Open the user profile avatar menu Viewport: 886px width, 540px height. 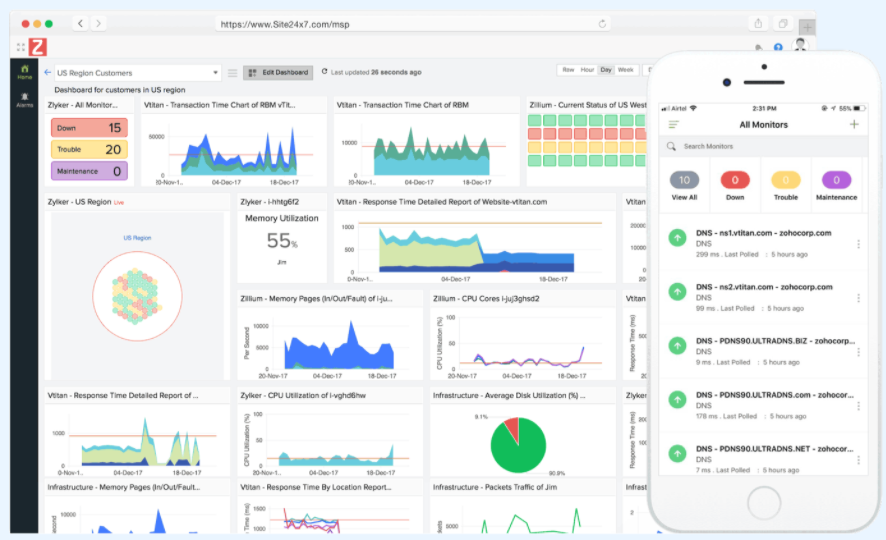point(800,46)
